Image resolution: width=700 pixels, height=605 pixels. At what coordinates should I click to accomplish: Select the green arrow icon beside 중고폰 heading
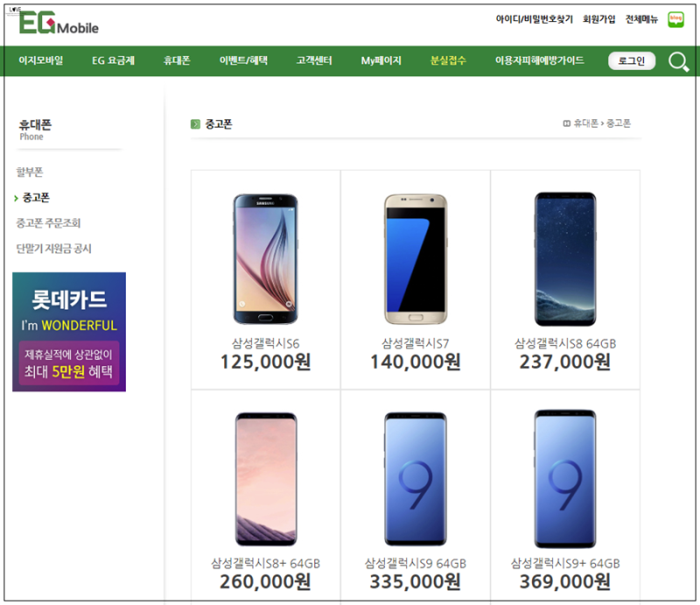[x=195, y=123]
